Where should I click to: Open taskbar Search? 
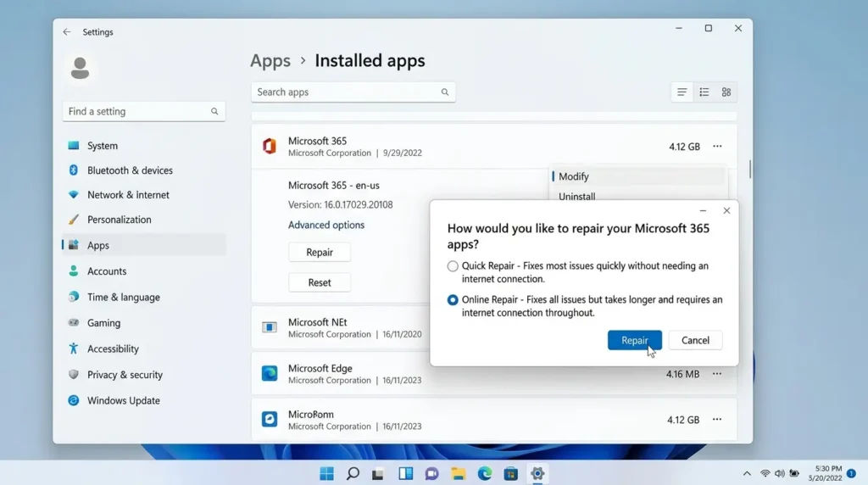(x=353, y=473)
